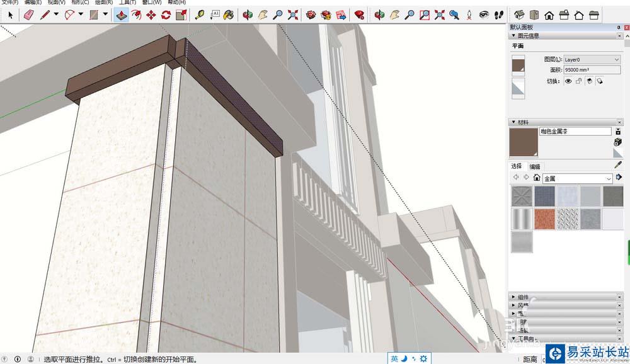Viewport: 630px width, 364px height.
Task: Open the 金属 material library dropdown
Action: coord(577,178)
